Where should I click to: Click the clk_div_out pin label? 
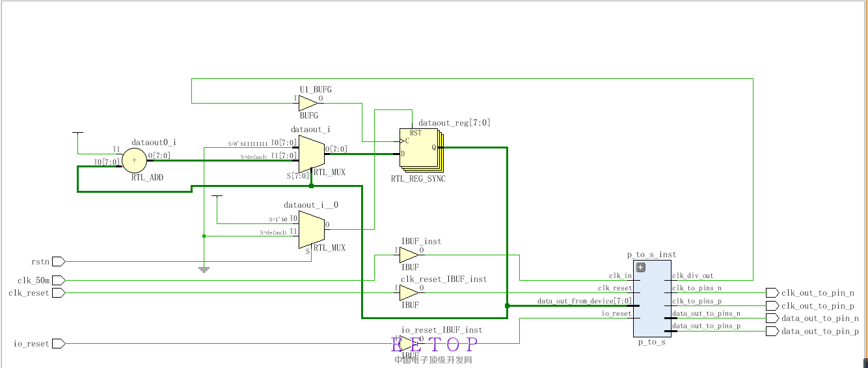pos(692,276)
